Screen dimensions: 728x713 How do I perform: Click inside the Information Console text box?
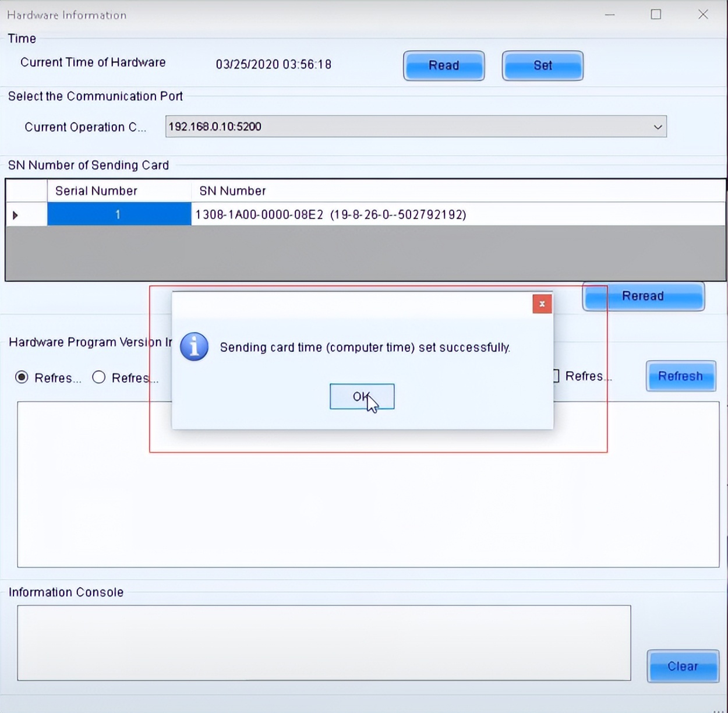click(324, 643)
